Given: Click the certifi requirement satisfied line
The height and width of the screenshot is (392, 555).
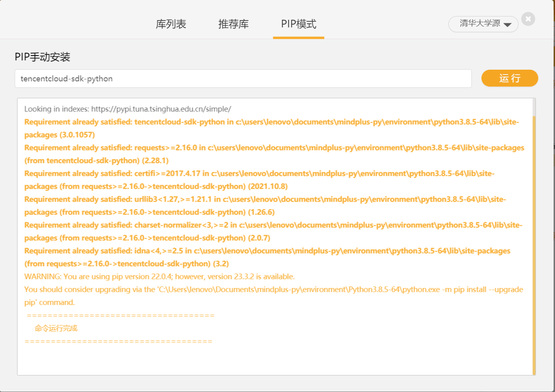Looking at the screenshot, I should tap(260, 180).
